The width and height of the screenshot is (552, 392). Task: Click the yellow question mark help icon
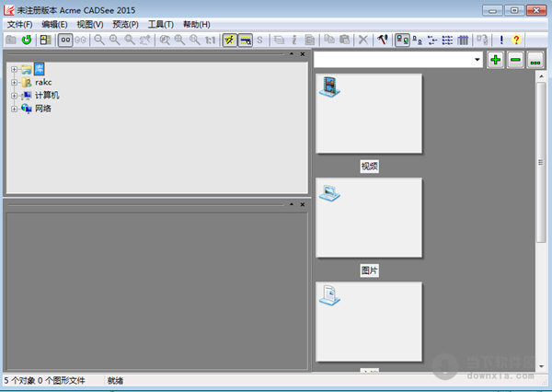coord(516,40)
